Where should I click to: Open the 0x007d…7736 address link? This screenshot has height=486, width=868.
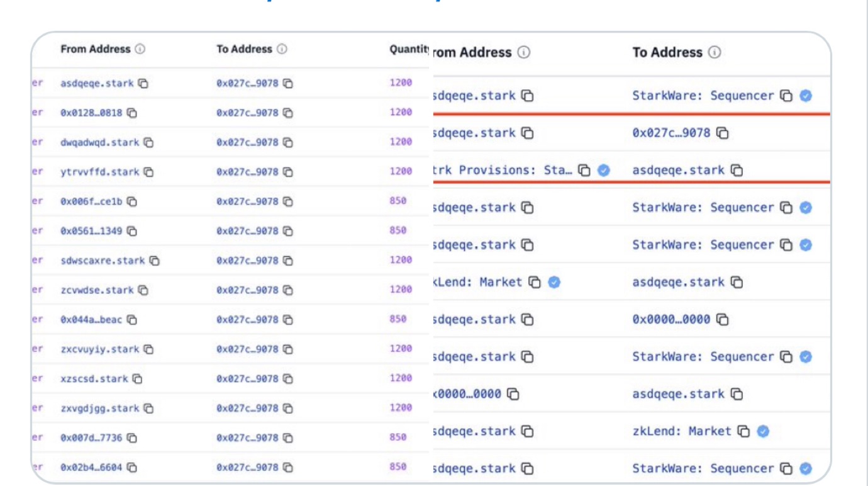91,438
